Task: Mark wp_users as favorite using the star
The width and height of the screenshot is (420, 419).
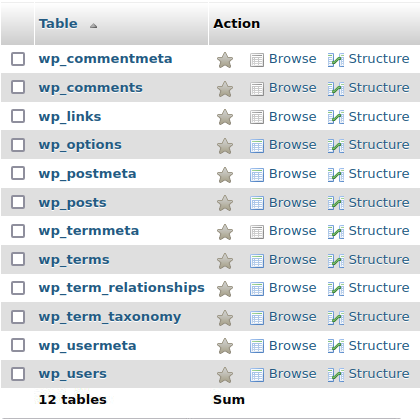Action: pyautogui.click(x=225, y=375)
